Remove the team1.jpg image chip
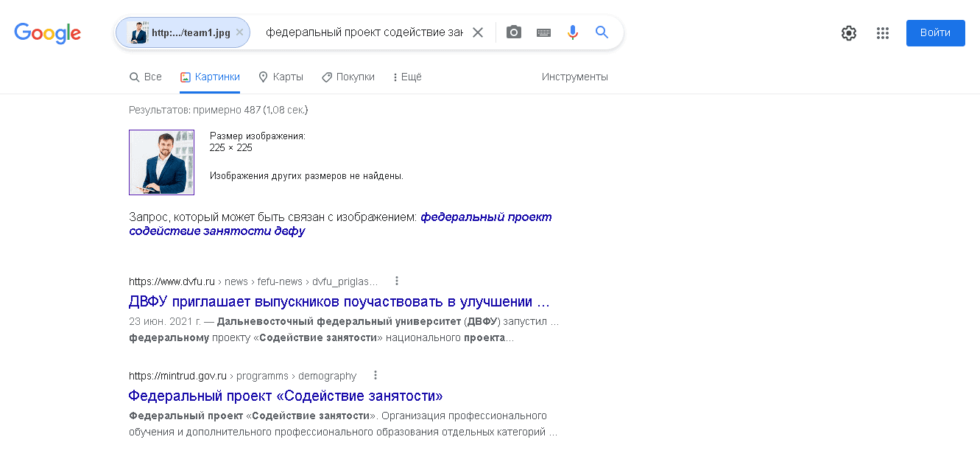 click(239, 32)
